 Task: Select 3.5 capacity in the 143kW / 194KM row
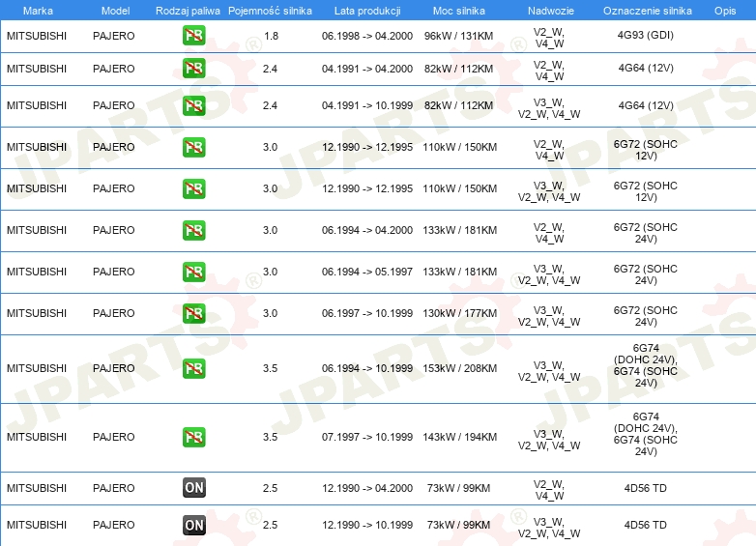270,437
